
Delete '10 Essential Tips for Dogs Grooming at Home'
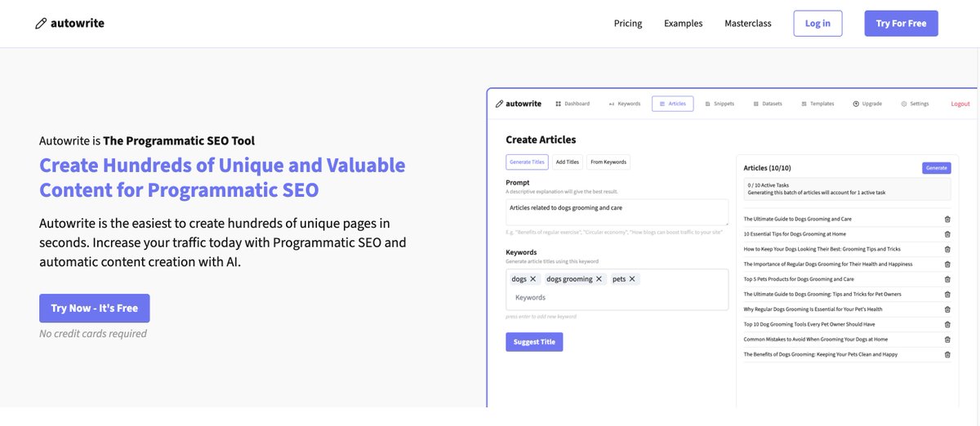tap(947, 234)
